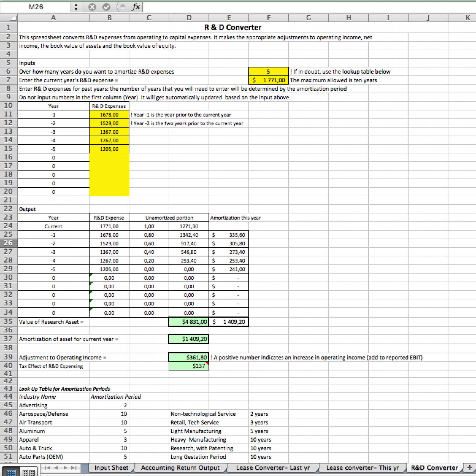Select total amortization cell 1 409,20 in row 35
Viewport: 476px width, 476px height.
pyautogui.click(x=229, y=322)
